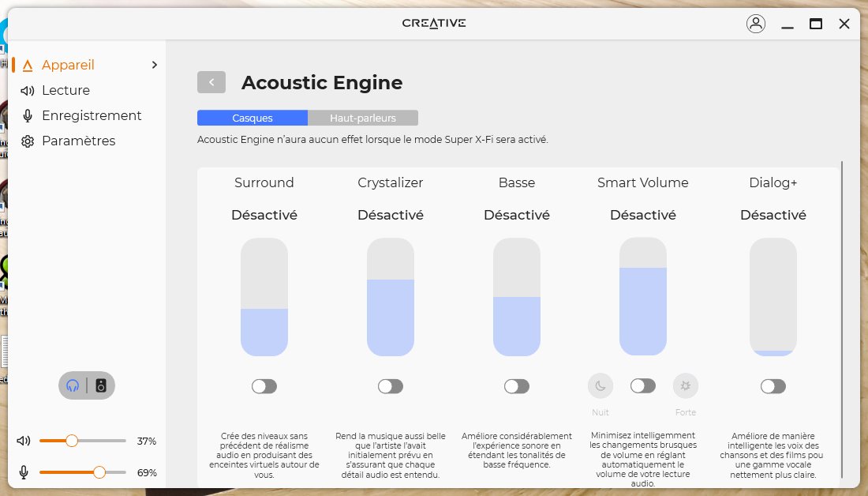Open the Lecture section
This screenshot has height=496, width=868.
coord(65,90)
